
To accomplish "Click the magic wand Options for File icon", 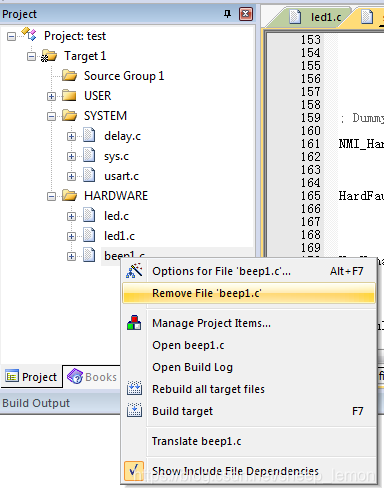I will [x=134, y=271].
